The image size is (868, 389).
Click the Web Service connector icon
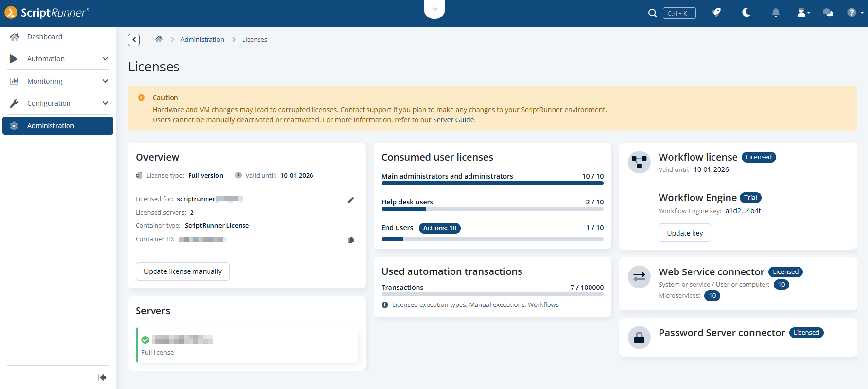(639, 277)
